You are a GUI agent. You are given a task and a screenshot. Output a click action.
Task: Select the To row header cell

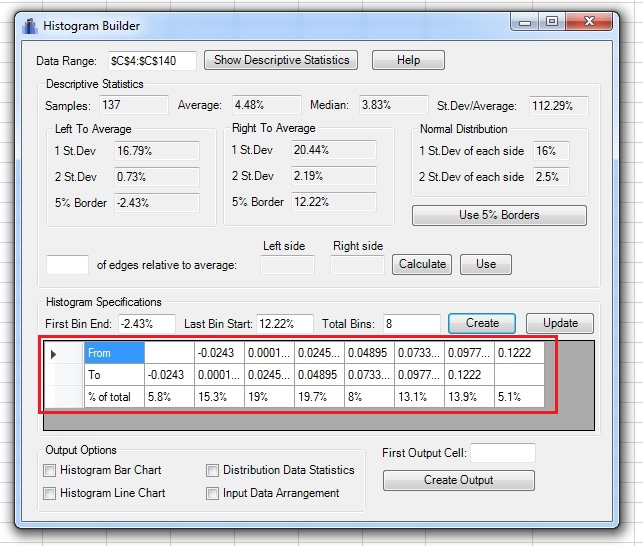[114, 375]
